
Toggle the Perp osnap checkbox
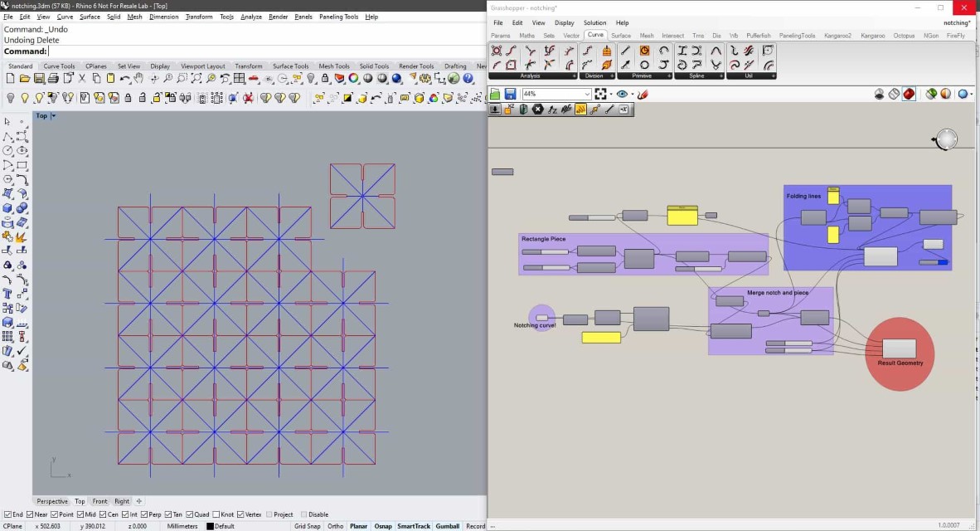[x=143, y=514]
